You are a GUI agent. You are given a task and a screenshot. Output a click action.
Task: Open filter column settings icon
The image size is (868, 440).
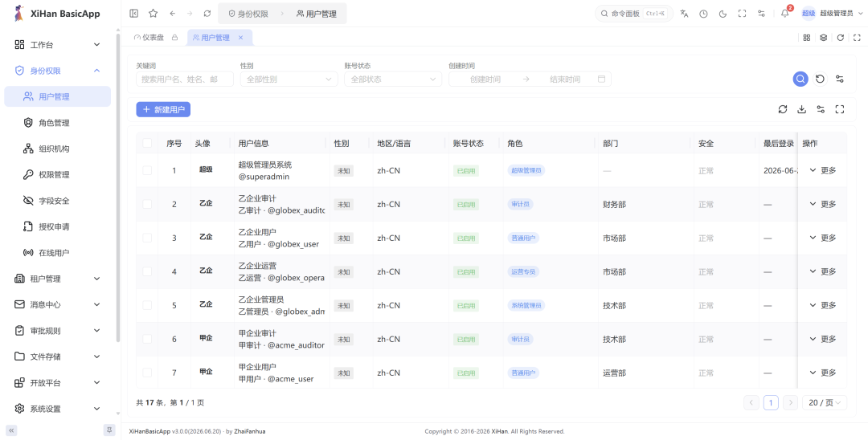(x=840, y=79)
